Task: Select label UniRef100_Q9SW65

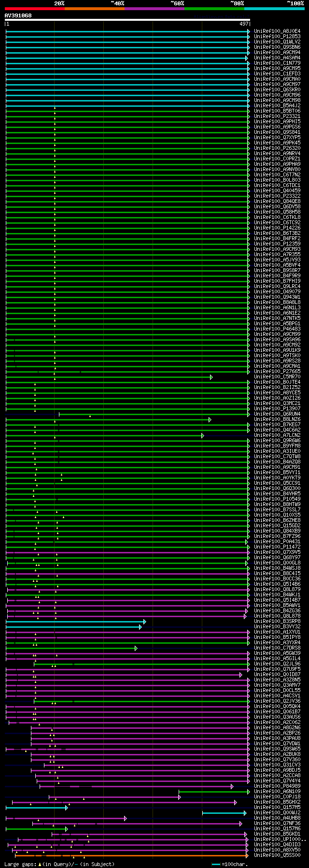Action: coord(277,749)
